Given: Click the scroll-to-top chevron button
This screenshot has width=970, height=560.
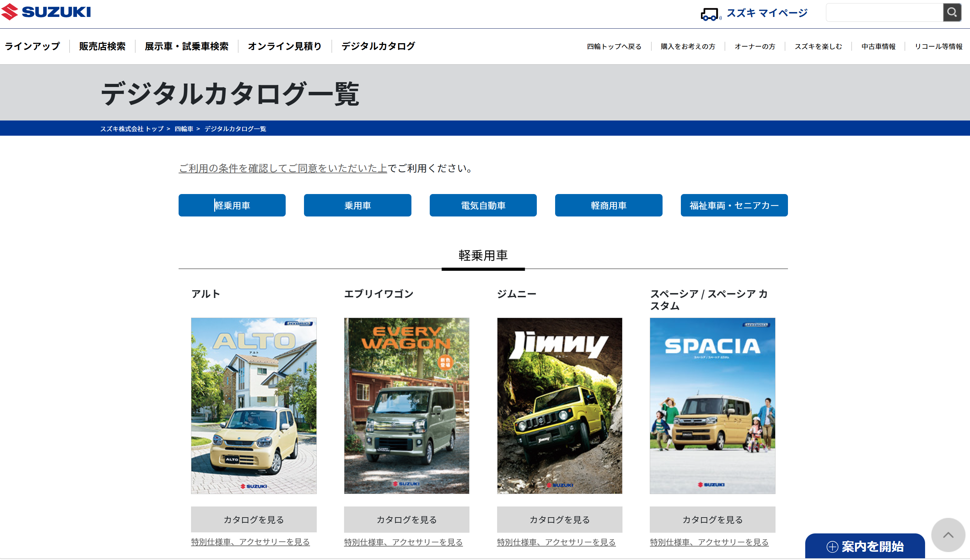Looking at the screenshot, I should coord(948,534).
